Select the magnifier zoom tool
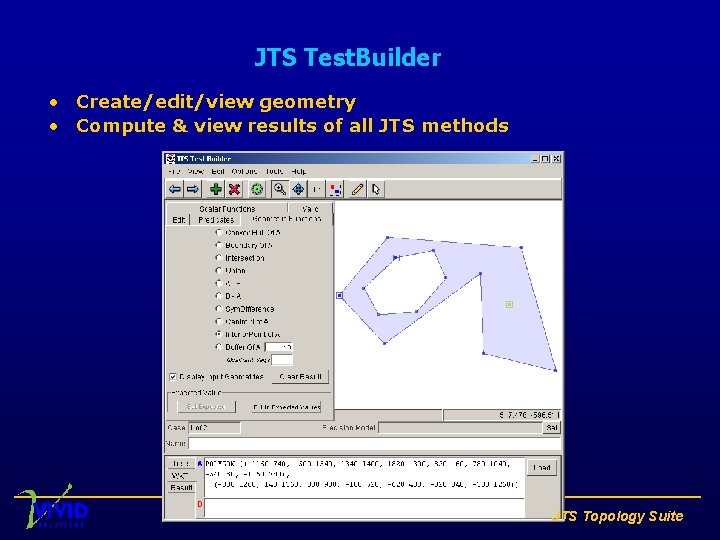 [x=280, y=189]
